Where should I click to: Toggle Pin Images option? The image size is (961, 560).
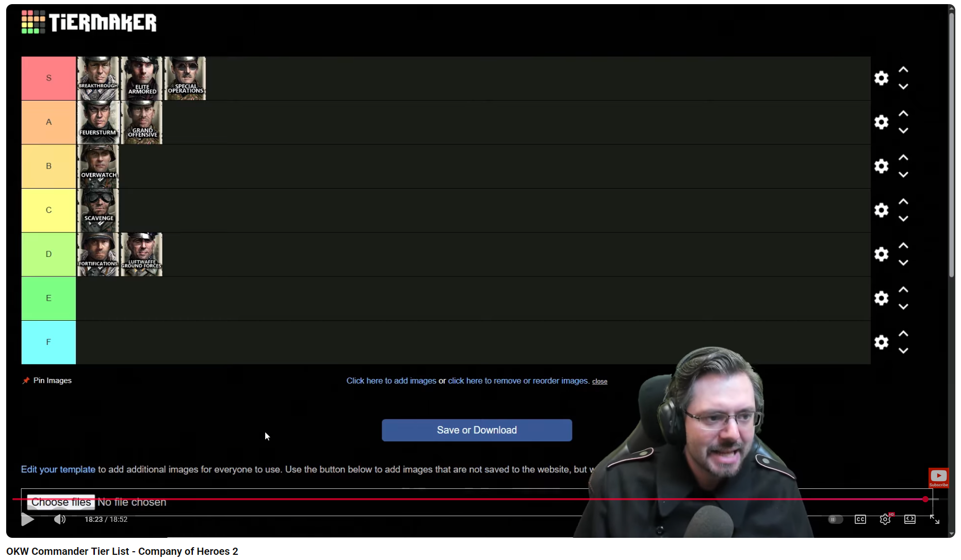click(47, 381)
